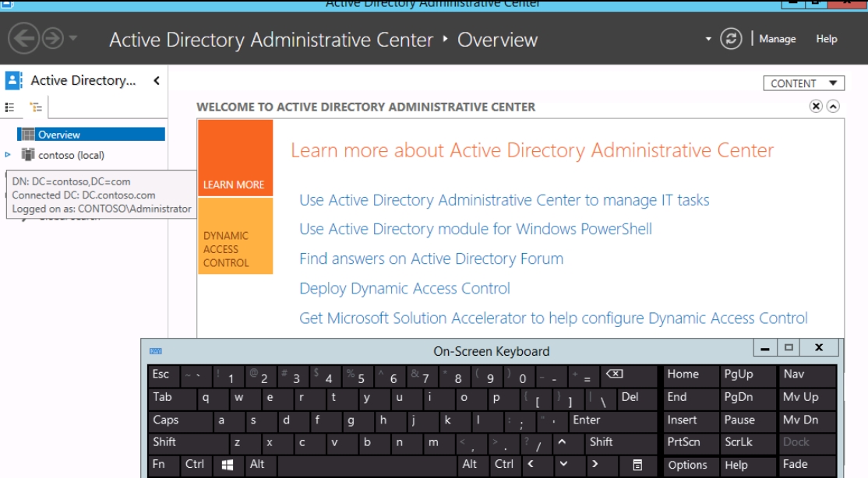Image resolution: width=868 pixels, height=478 pixels.
Task: Switch navigation pane to tree view
Action: click(36, 107)
